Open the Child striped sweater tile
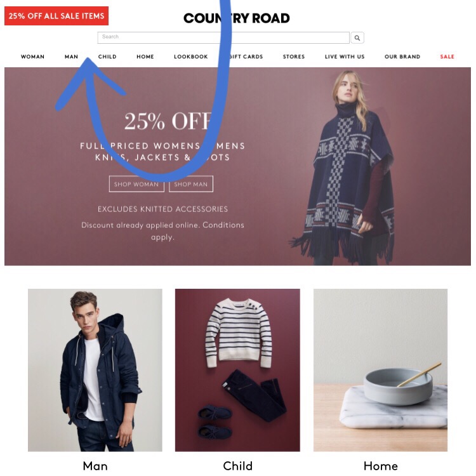Image resolution: width=476 pixels, height=476 pixels. pos(237,370)
